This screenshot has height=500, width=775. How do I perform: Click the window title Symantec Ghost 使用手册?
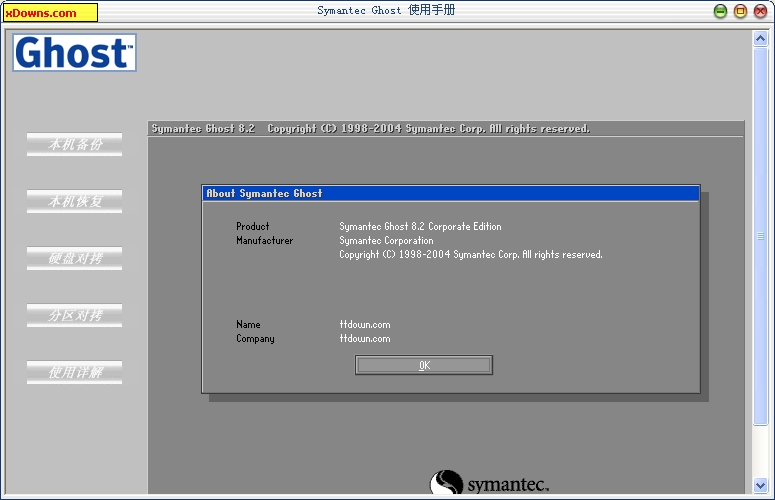[386, 10]
